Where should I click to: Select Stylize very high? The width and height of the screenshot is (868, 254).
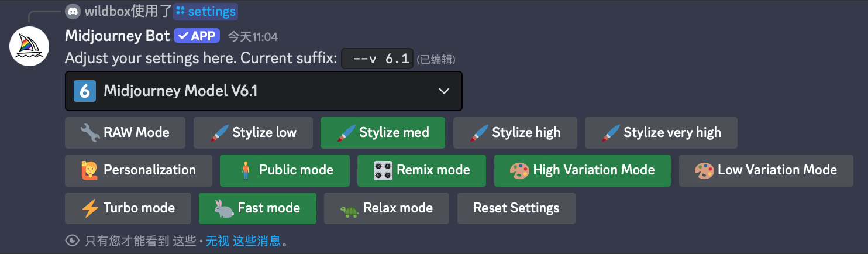(661, 133)
